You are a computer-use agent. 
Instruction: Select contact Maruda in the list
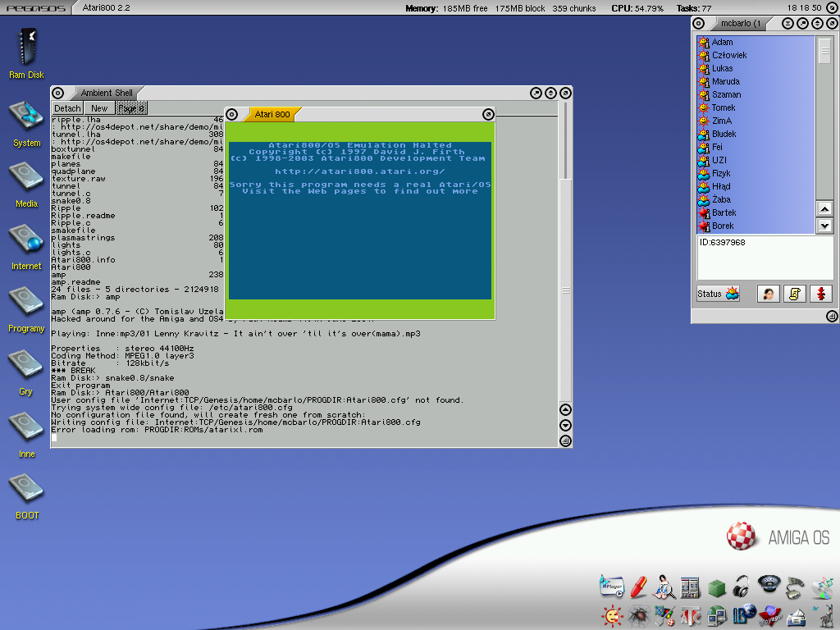coord(756,81)
